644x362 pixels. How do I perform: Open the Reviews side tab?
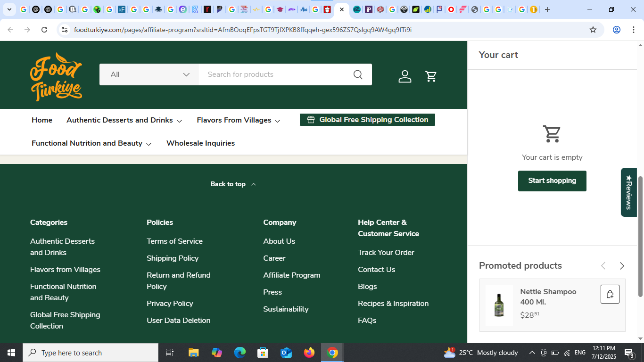(x=628, y=192)
